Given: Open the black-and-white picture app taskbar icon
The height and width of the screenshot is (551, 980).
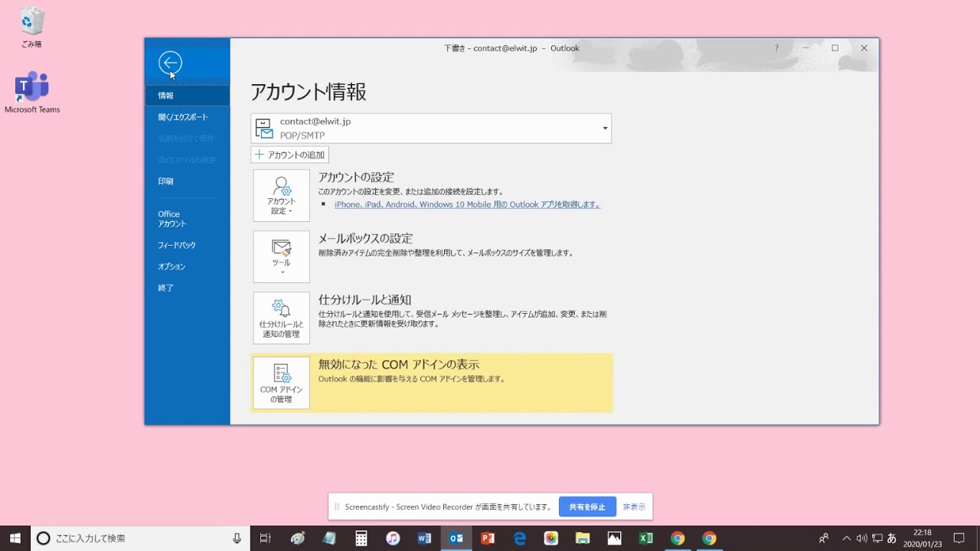Looking at the screenshot, I should 614,538.
